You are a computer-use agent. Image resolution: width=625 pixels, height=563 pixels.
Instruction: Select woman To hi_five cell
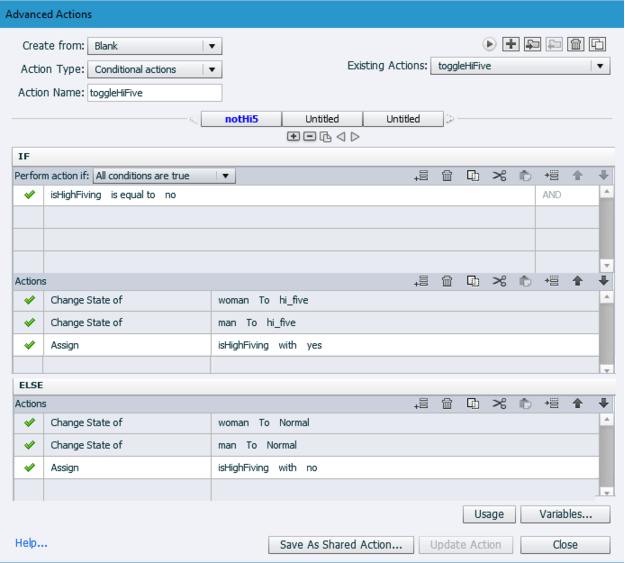405,300
